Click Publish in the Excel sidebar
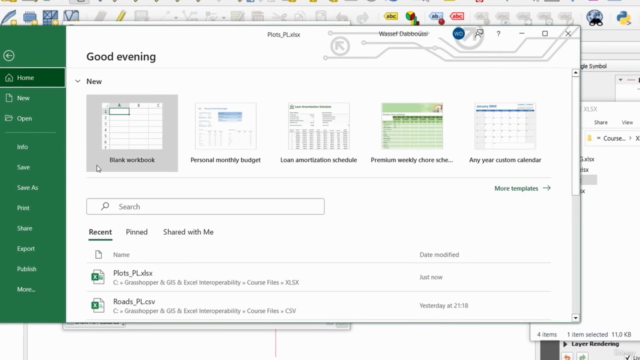The height and width of the screenshot is (360, 640). (x=27, y=269)
